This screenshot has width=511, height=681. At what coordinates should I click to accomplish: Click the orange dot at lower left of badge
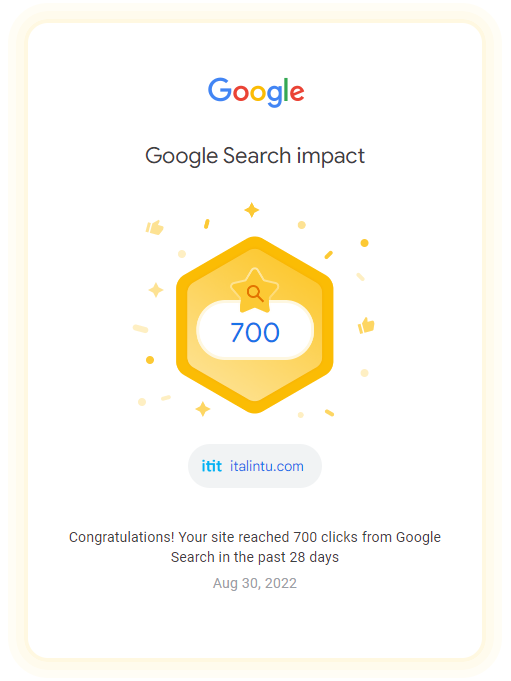(150, 360)
